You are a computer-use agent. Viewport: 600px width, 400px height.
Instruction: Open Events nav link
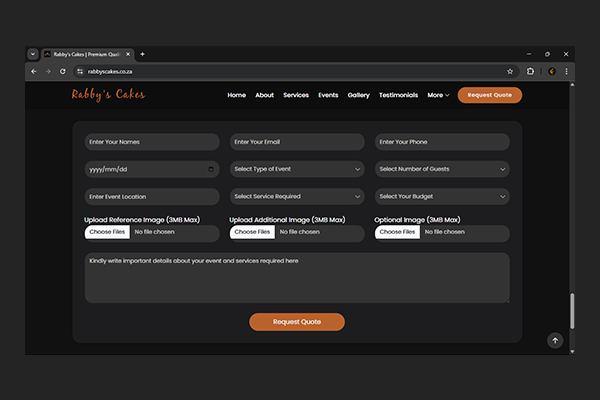click(x=328, y=95)
